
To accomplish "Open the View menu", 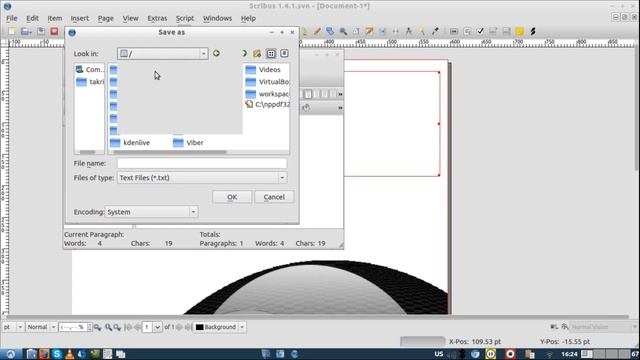I will (131, 18).
